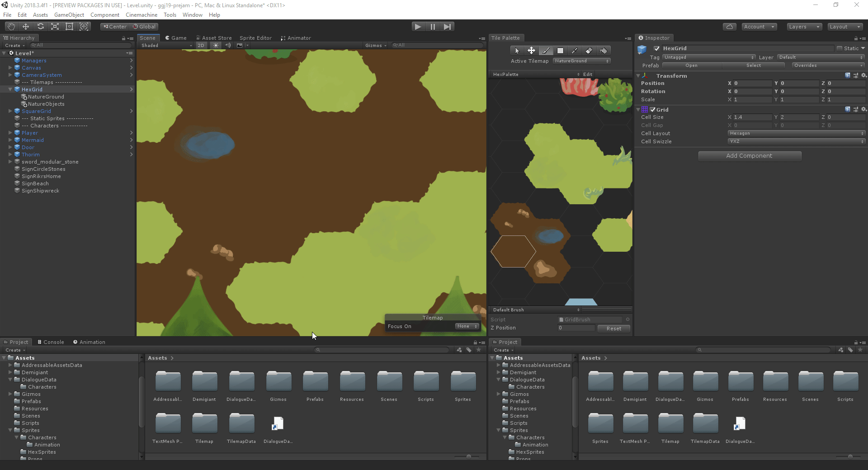Select the Tile Picker eyedropper tool
The width and height of the screenshot is (868, 470).
click(575, 50)
